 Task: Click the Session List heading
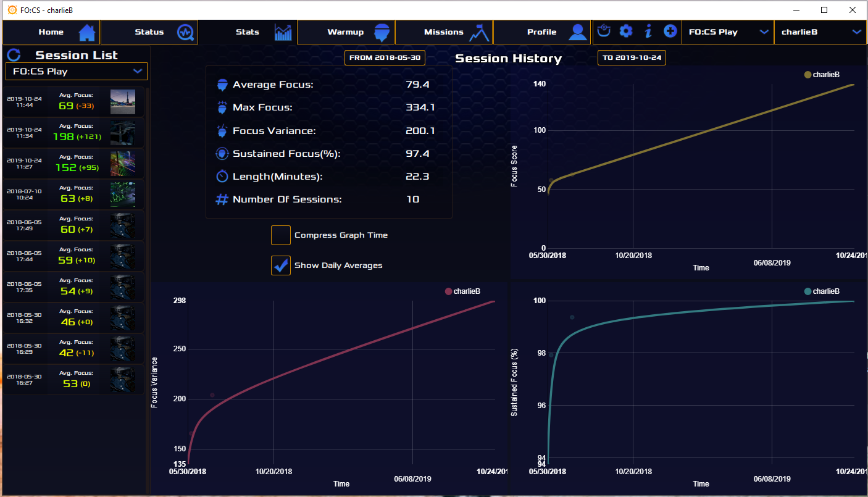tap(77, 55)
